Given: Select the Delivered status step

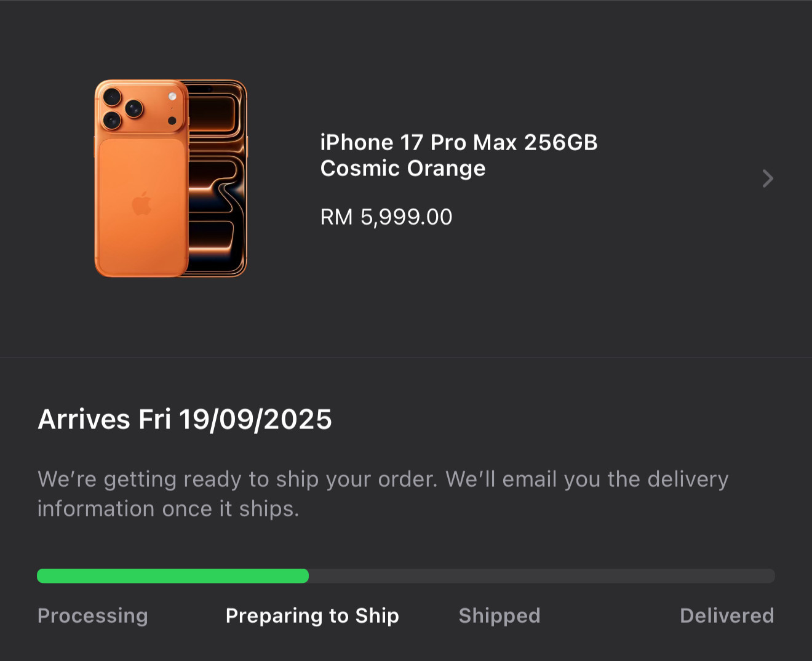Looking at the screenshot, I should [727, 615].
